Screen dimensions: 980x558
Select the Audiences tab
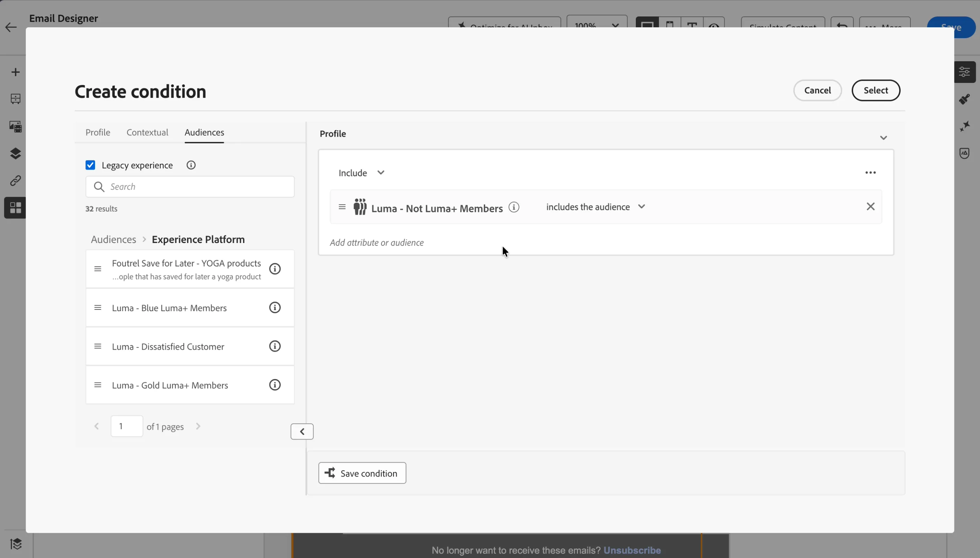click(204, 133)
